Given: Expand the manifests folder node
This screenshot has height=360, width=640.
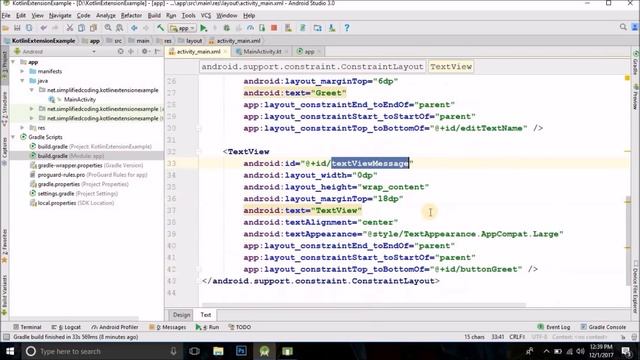Looking at the screenshot, I should 22,71.
